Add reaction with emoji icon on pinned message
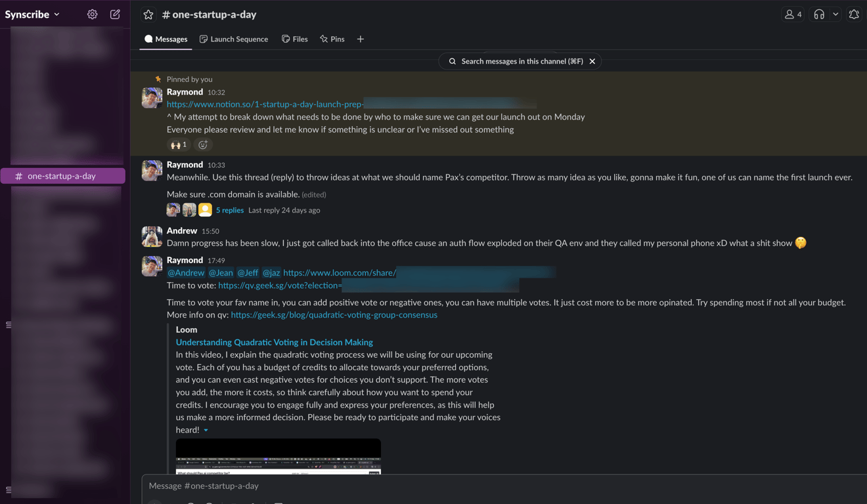867x504 pixels. coord(203,144)
